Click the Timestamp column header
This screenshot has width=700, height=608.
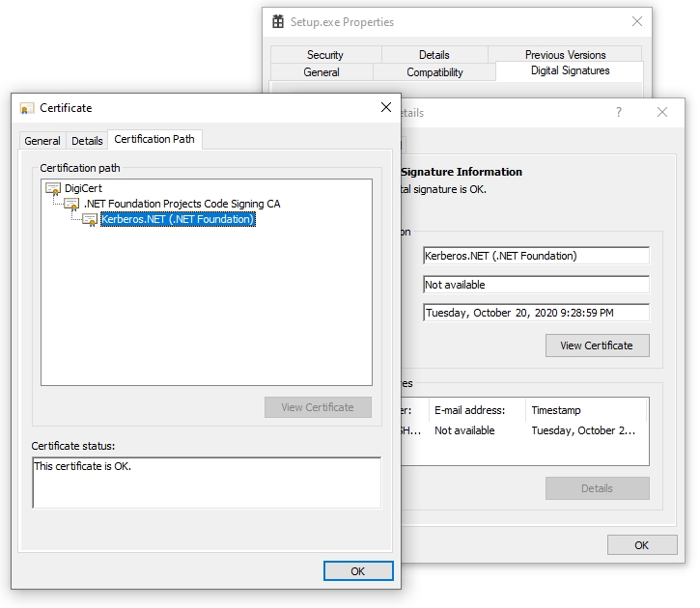586,410
